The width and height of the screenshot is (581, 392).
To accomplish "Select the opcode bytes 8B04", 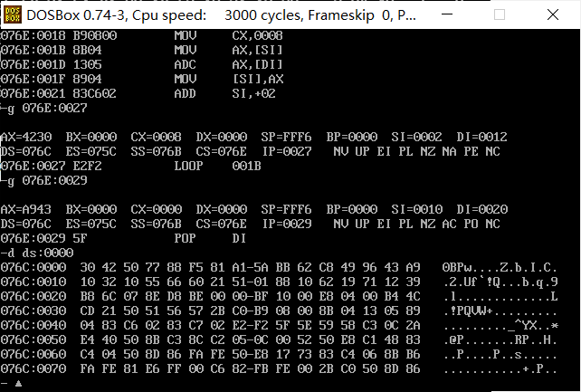I will [x=88, y=50].
